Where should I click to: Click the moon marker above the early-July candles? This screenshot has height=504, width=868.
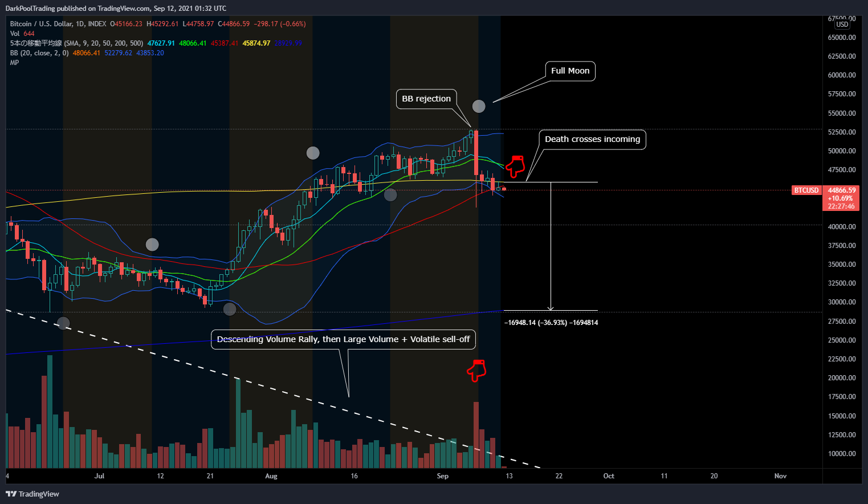click(x=152, y=245)
